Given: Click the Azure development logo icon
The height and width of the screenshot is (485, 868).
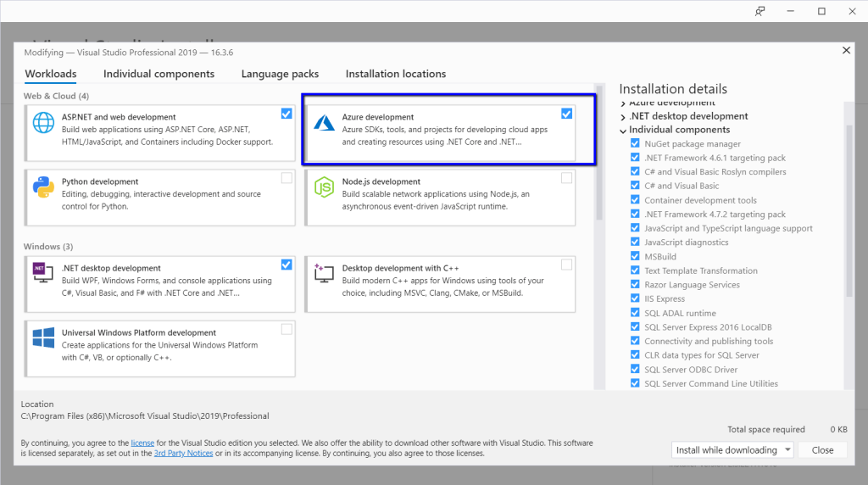Looking at the screenshot, I should point(324,124).
